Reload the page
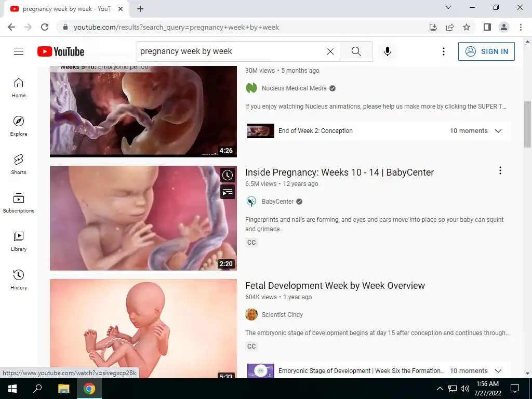The height and width of the screenshot is (399, 532). coord(45,27)
